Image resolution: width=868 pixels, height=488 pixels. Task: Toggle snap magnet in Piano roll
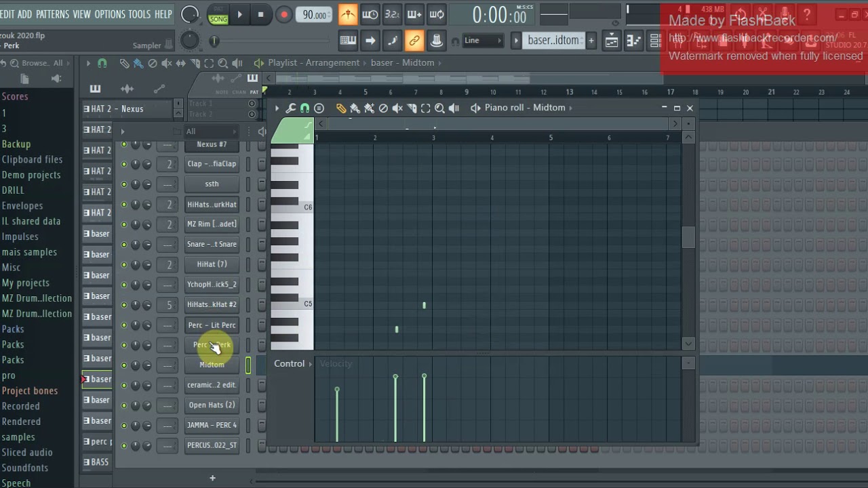pos(304,108)
